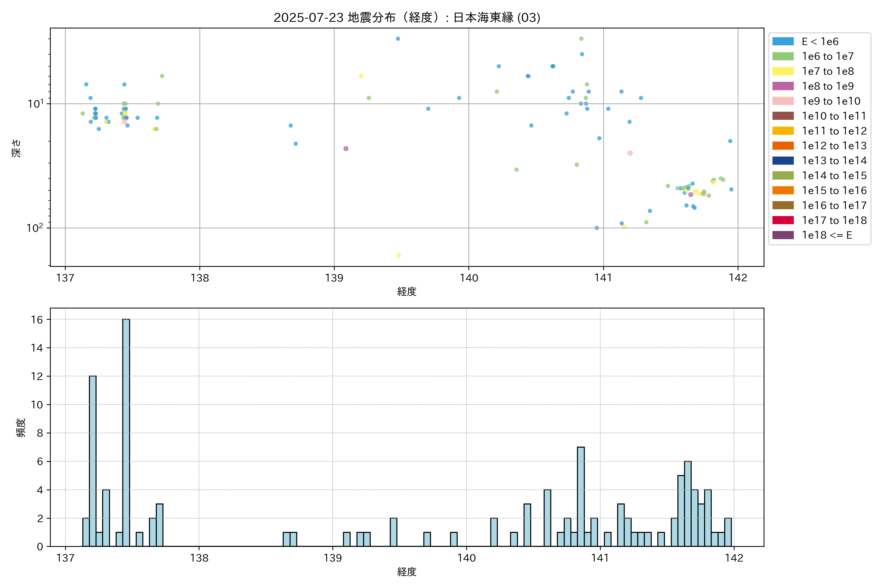Click the green '1e6 to 1e7' legend swatch
Viewport: 882px width, 588px height.
pyautogui.click(x=783, y=56)
